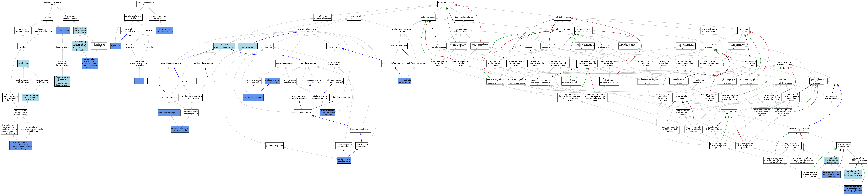The image size is (868, 195).
Task: Click the 'embryonic morphogenesis' node
Action: click(x=209, y=81)
